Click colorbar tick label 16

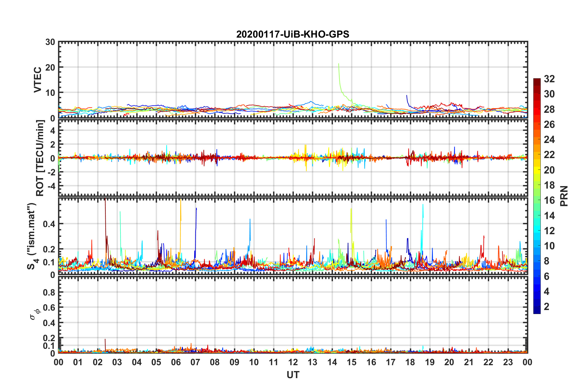[549, 200]
